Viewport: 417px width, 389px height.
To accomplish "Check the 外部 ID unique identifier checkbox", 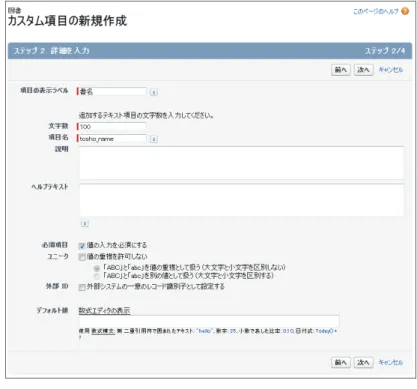I will pyautogui.click(x=82, y=287).
